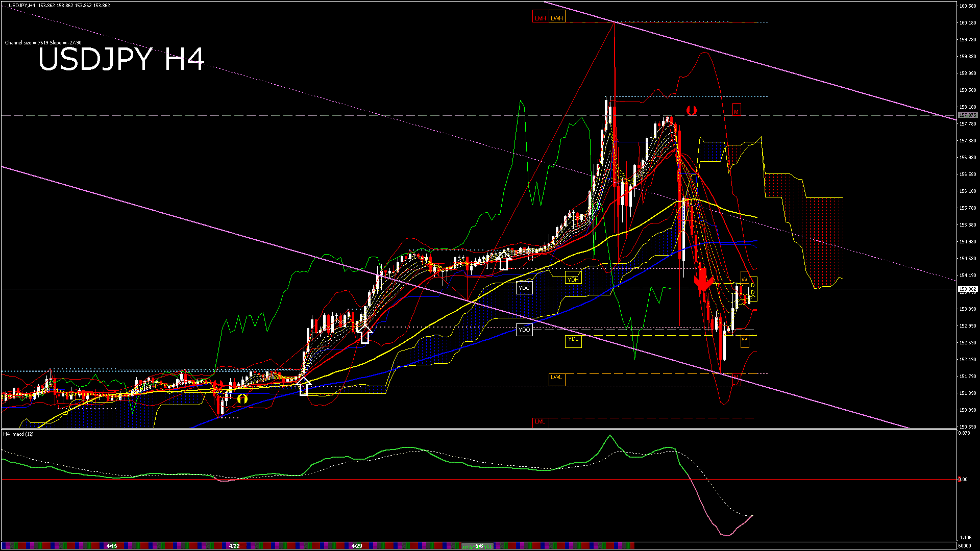This screenshot has height=551, width=980.
Task: Click the YDO yesterday-open label box
Action: point(524,330)
